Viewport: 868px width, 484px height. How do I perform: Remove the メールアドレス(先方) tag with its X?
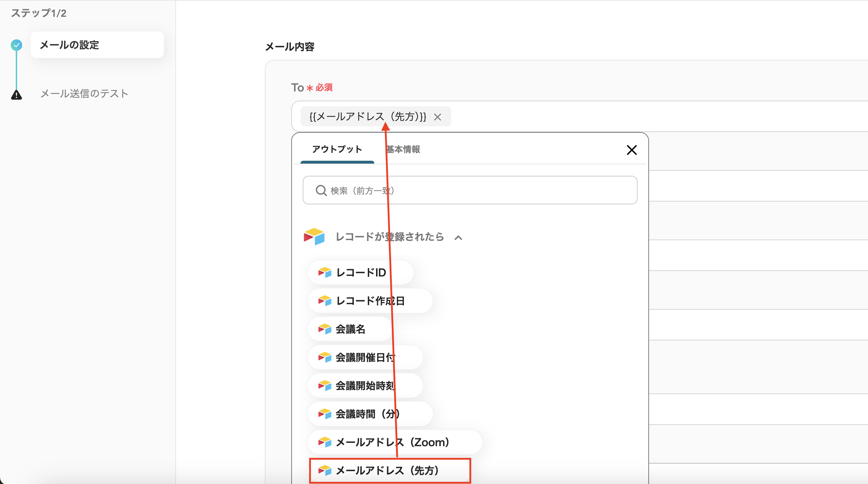(x=437, y=117)
